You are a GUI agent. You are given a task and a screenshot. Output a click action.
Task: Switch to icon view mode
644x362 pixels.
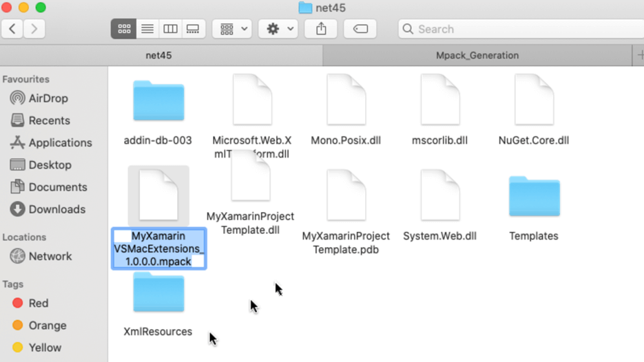(x=124, y=29)
